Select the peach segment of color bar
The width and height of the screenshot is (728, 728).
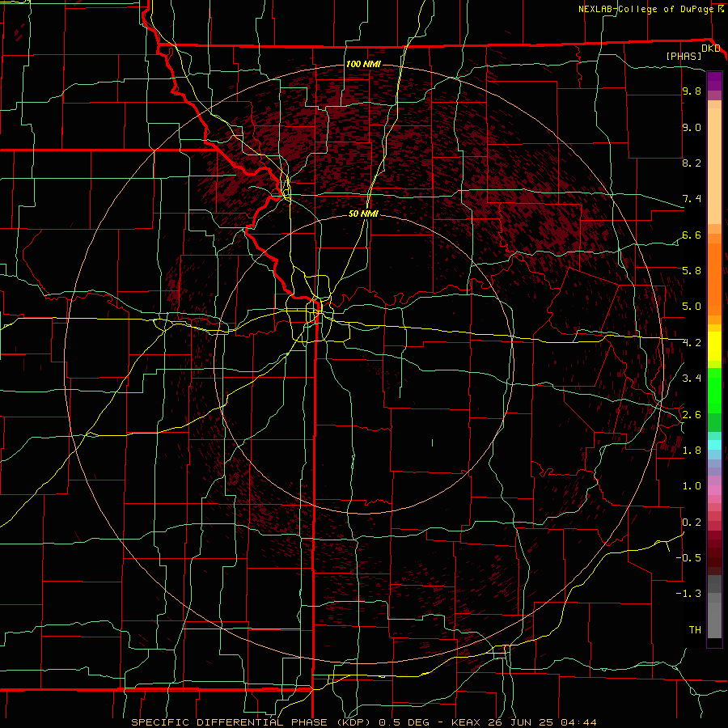coord(714,166)
